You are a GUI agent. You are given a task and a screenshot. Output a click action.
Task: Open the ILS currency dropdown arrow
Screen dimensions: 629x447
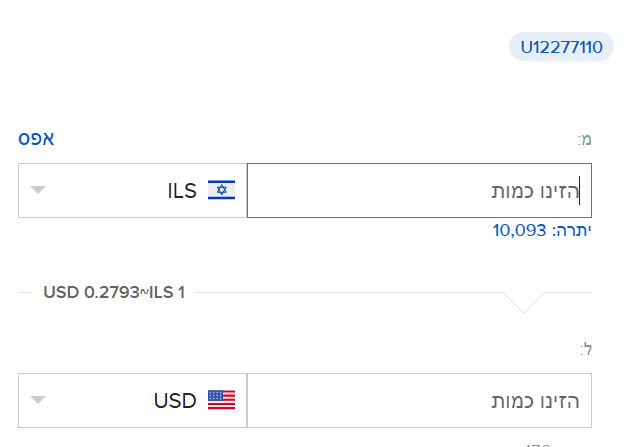point(38,190)
